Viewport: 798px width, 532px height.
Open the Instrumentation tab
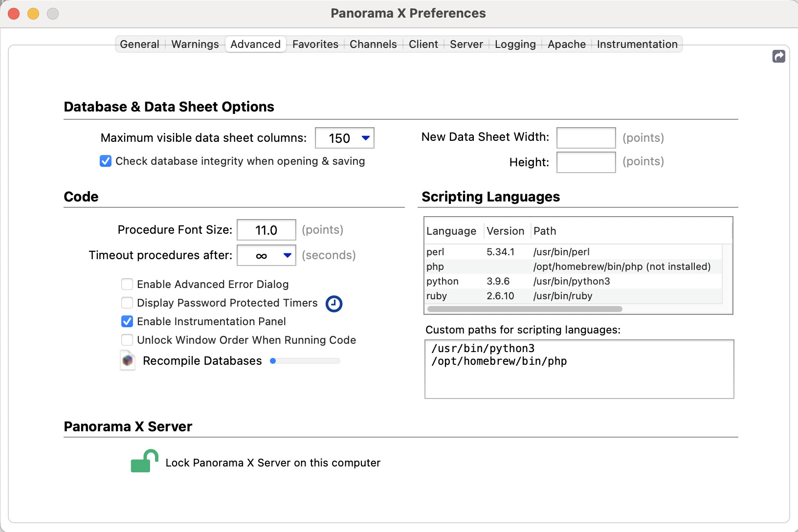tap(637, 44)
